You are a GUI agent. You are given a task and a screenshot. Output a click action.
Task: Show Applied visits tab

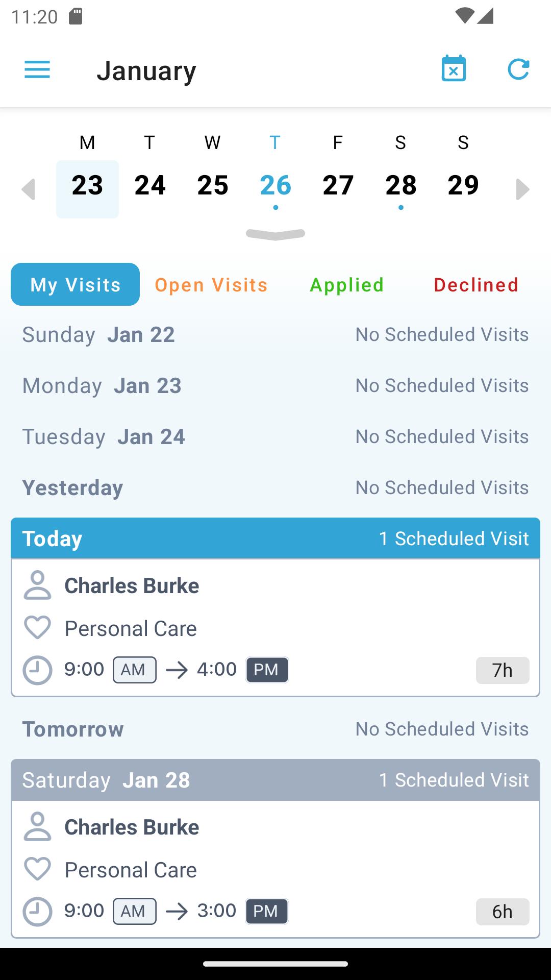pos(347,285)
